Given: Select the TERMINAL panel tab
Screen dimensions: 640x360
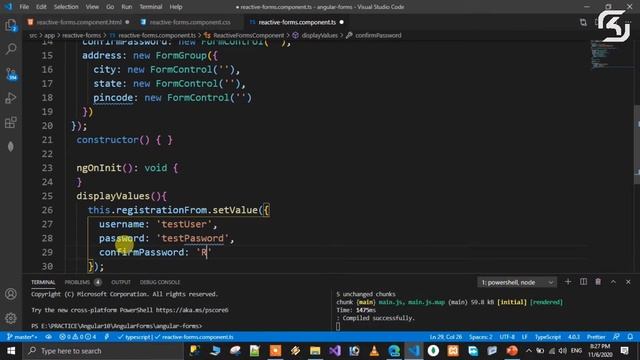Looking at the screenshot, I should (43, 282).
